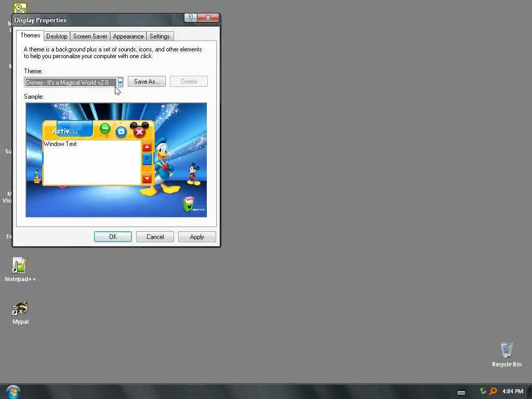The image size is (532, 399).
Task: Open the Notepad++ desktop shortcut
Action: point(20,270)
